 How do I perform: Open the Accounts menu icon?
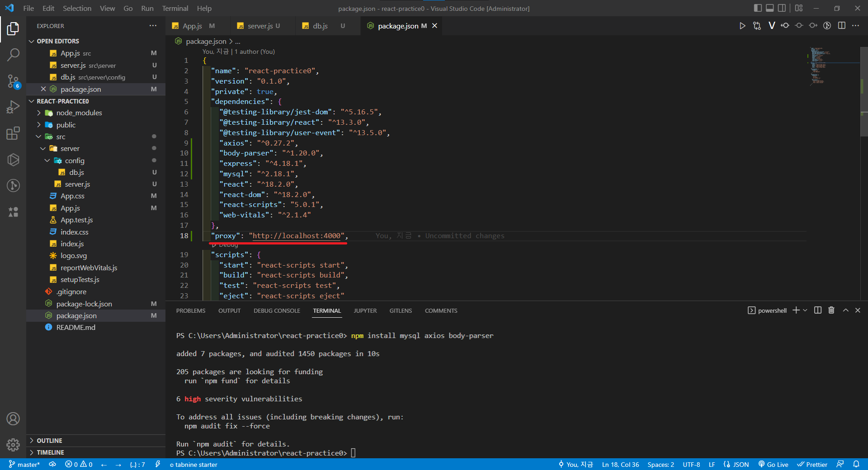pos(13,419)
